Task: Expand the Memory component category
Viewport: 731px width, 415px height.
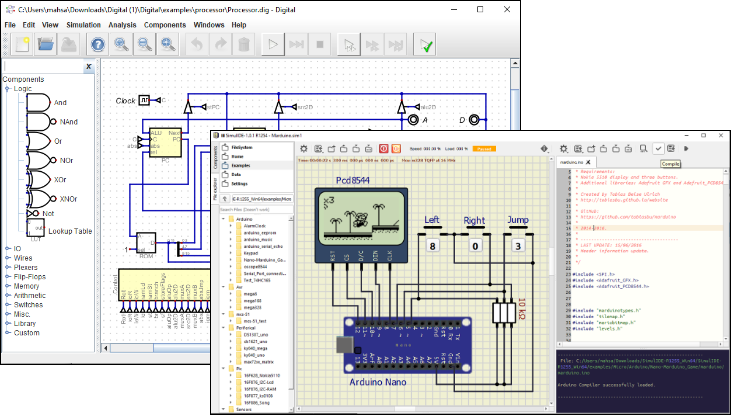Action: [26, 285]
